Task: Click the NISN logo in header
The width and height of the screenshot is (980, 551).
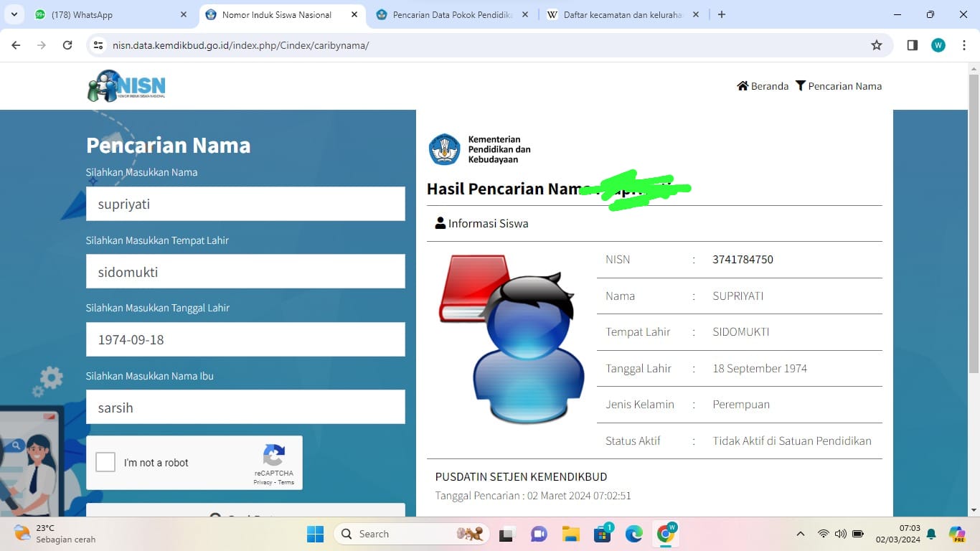Action: pyautogui.click(x=126, y=86)
